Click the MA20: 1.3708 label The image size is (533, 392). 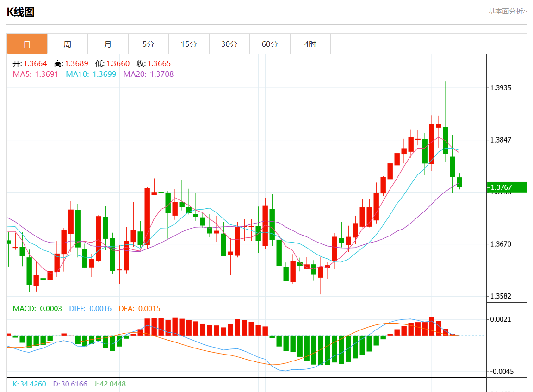tap(149, 74)
